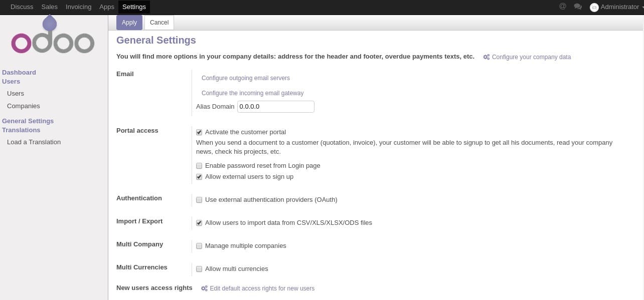Open Dashboard in the sidebar
Screen dimensions: 644x300
19,73
